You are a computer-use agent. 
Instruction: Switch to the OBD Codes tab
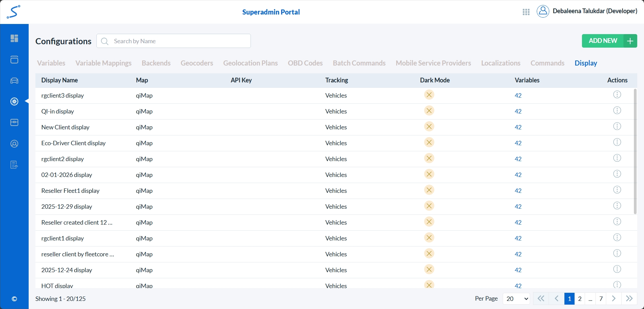pyautogui.click(x=305, y=63)
